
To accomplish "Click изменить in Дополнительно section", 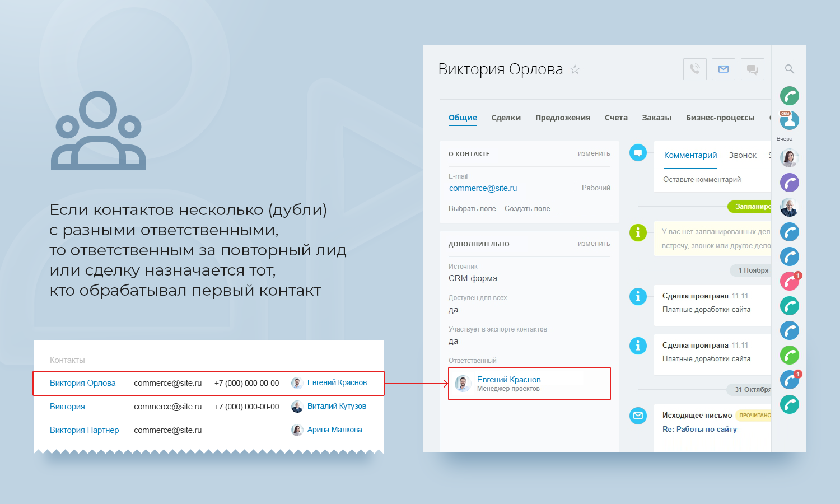I will tap(594, 244).
